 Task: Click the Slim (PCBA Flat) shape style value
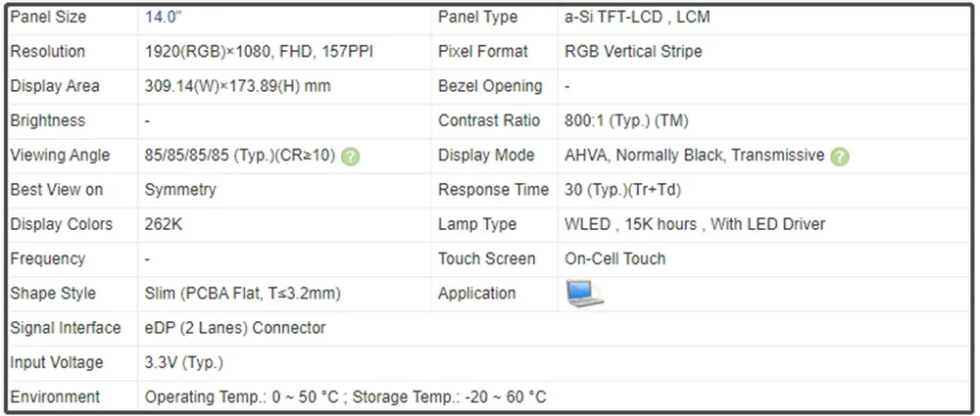click(x=242, y=294)
